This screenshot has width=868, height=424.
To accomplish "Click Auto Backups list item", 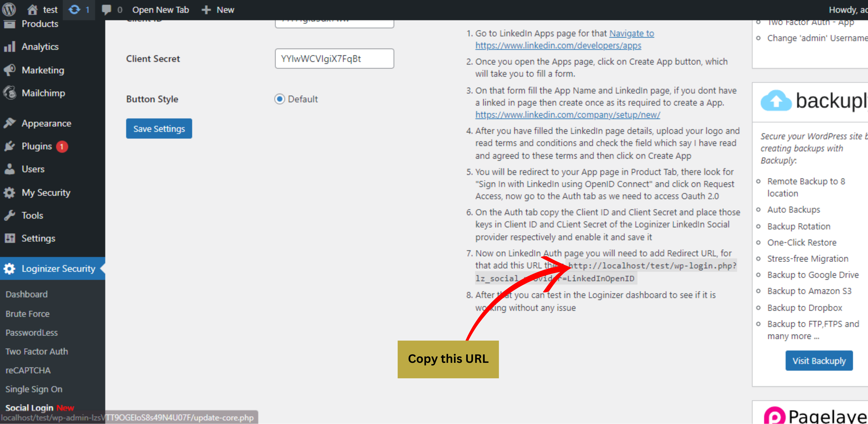I will click(x=794, y=210).
